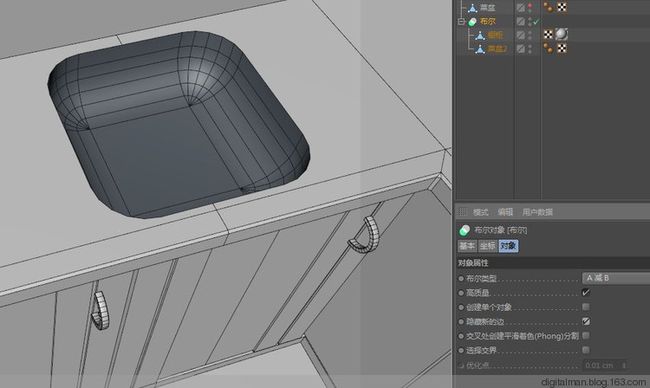The height and width of the screenshot is (388, 650).
Task: Open the 编辑 menu in attribute manager
Action: click(x=505, y=212)
